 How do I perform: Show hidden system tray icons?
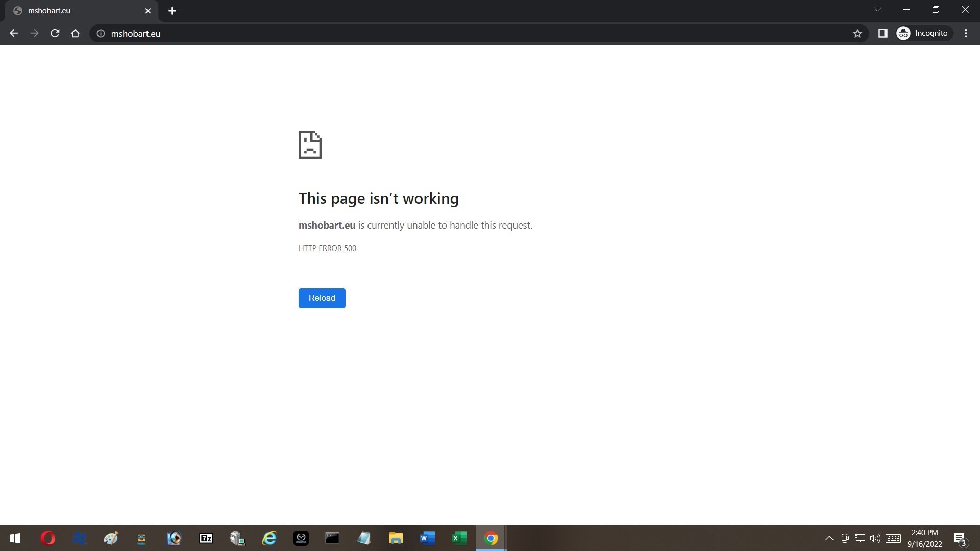click(829, 538)
